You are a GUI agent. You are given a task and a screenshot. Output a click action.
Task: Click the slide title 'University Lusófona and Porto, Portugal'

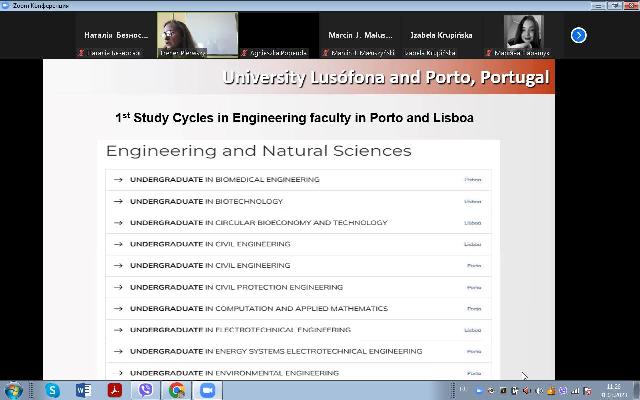pyautogui.click(x=386, y=78)
